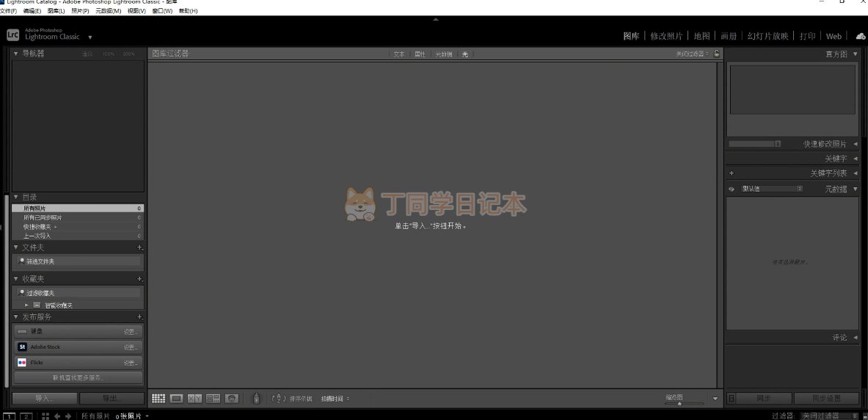The image size is (868, 420).
Task: Expand the Comments panel
Action: click(x=856, y=338)
